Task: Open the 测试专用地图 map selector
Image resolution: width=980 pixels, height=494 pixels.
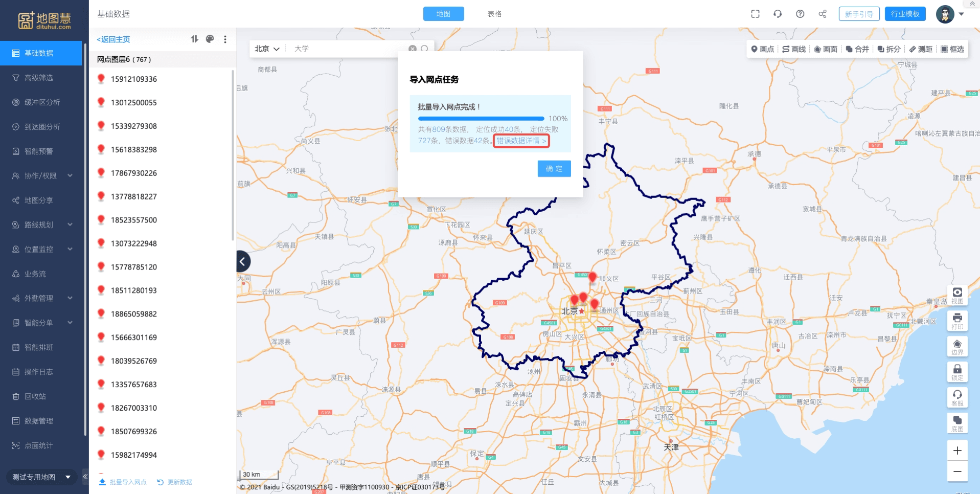Action: pos(41,477)
